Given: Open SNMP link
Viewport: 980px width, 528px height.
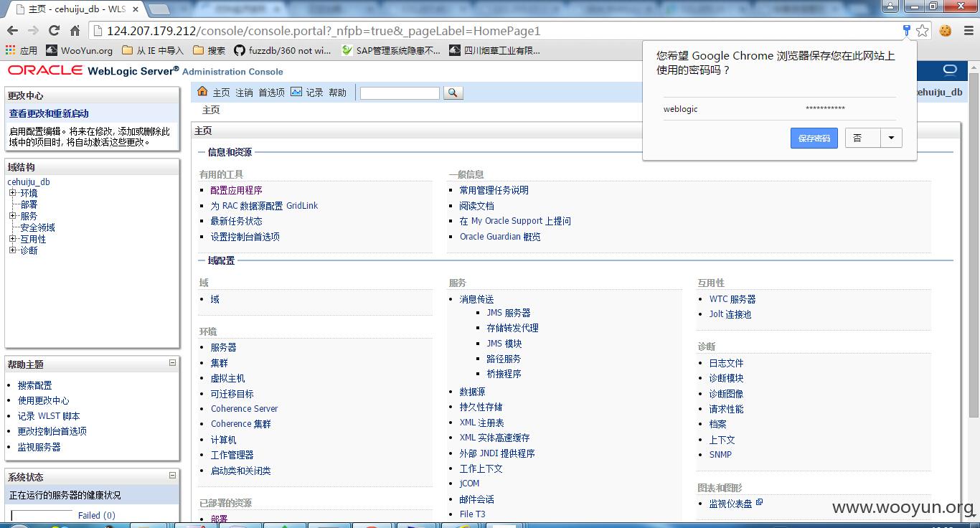Looking at the screenshot, I should tap(720, 455).
